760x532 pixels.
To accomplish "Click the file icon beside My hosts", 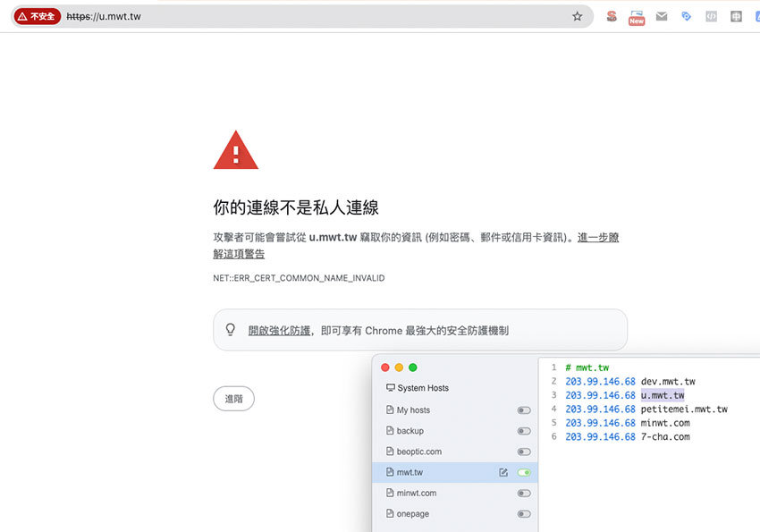I will [x=390, y=410].
